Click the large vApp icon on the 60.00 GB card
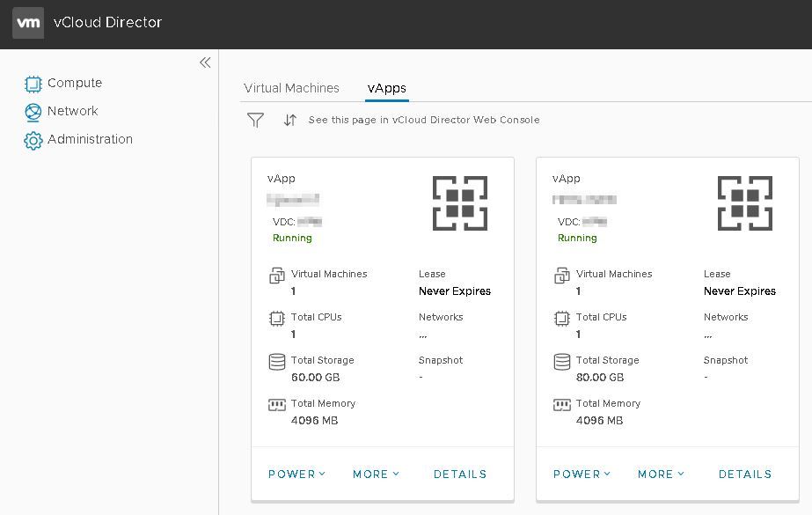The width and height of the screenshot is (812, 515). point(460,203)
